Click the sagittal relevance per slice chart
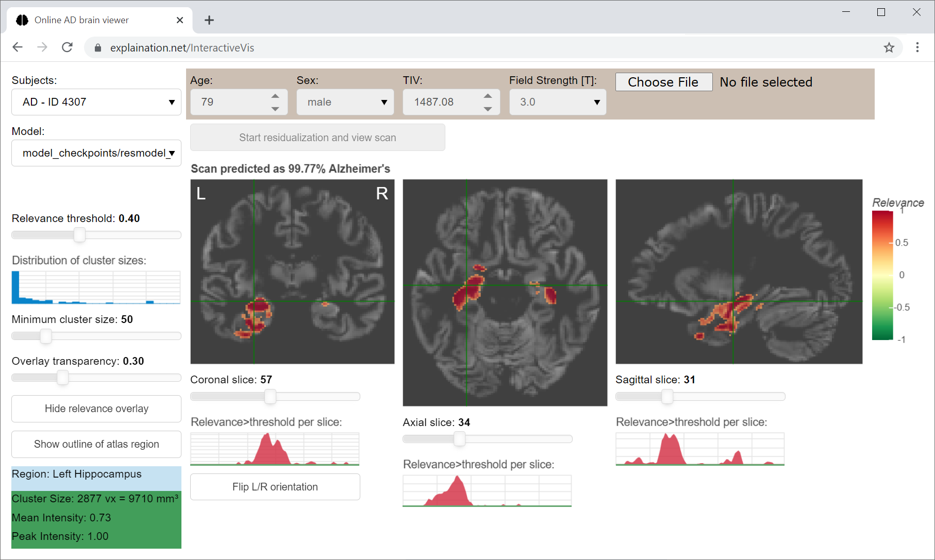This screenshot has height=560, width=935. tap(700, 449)
